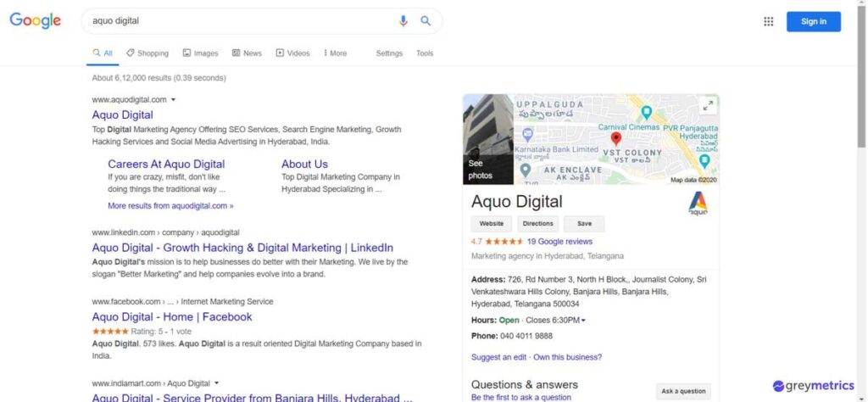Open Aquo Digital Home Facebook result
Screen dimensions: 868x402
coord(171,316)
